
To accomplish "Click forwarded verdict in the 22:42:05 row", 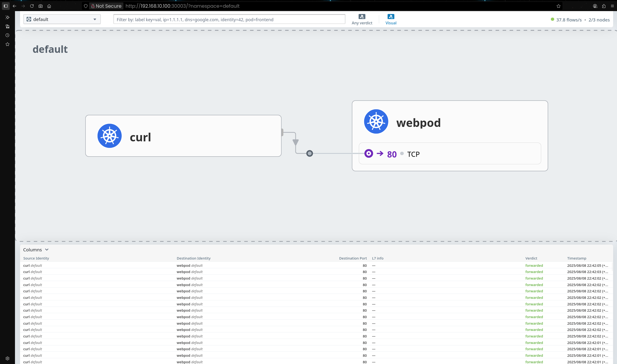I will (534, 265).
